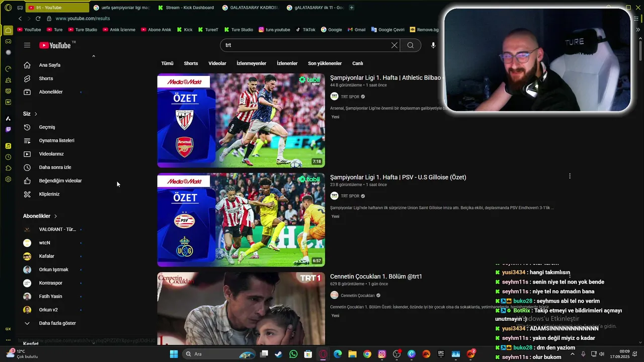The image size is (644, 362).
Task: Expand the Abonelikler section chevron
Action: (x=55, y=216)
